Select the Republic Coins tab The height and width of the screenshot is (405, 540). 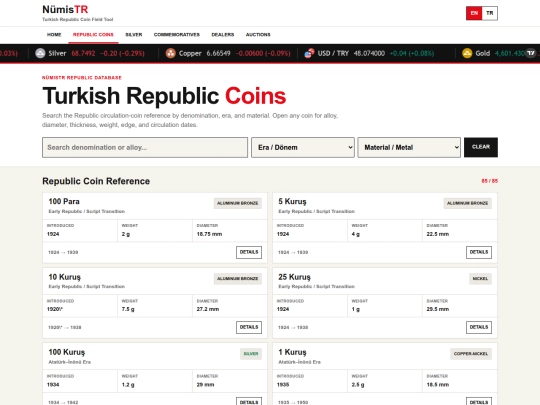(93, 35)
